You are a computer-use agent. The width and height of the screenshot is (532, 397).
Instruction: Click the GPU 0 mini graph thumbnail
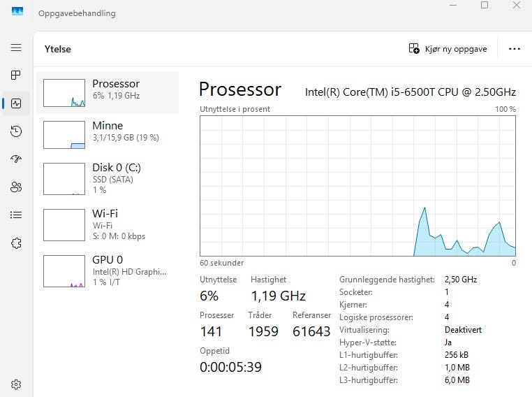[64, 271]
